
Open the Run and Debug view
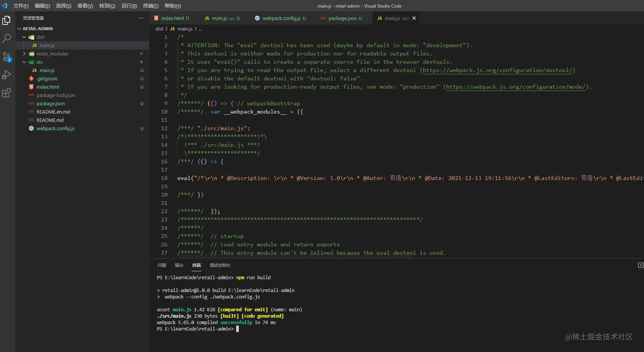click(x=6, y=75)
